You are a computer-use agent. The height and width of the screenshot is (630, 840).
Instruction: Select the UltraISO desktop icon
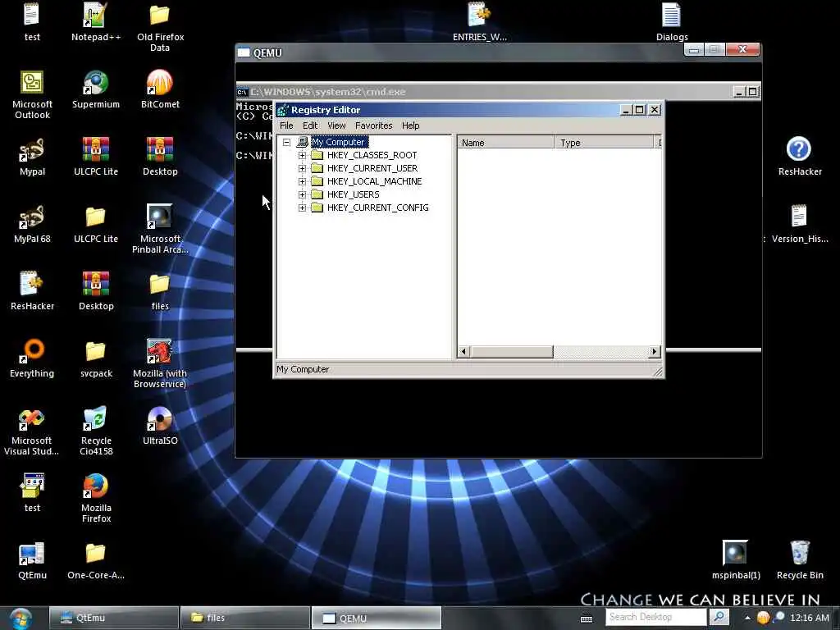click(160, 426)
